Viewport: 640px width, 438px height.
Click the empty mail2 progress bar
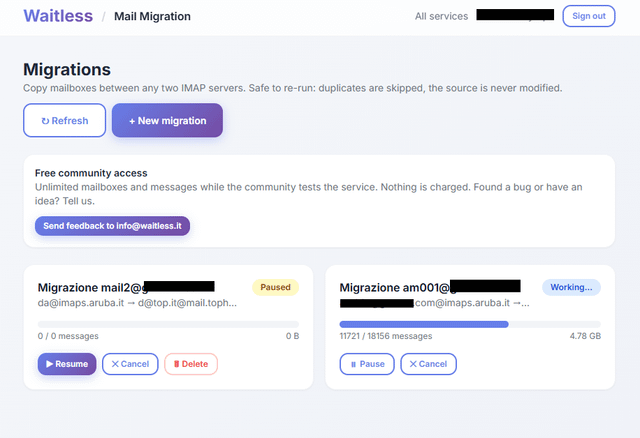pos(168,325)
